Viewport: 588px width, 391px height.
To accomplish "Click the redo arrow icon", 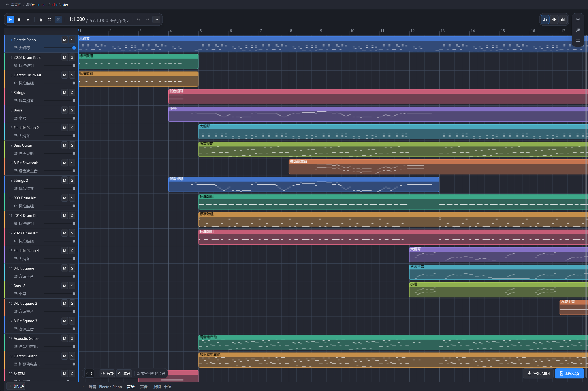I will (147, 19).
